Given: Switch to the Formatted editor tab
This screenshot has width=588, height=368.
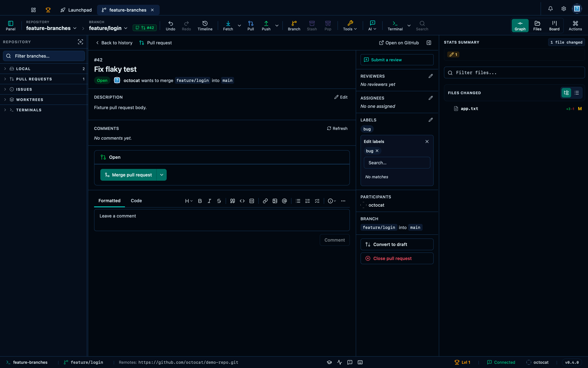Looking at the screenshot, I should click(109, 201).
